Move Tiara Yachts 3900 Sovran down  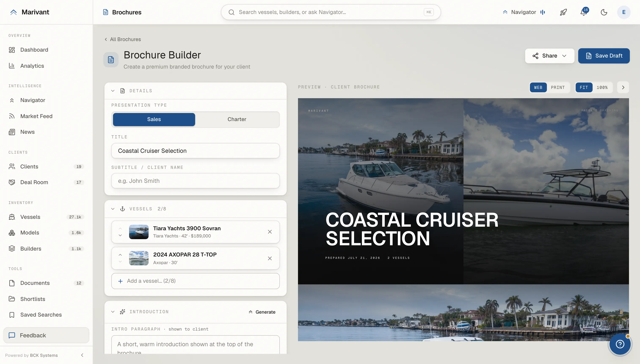point(120,235)
